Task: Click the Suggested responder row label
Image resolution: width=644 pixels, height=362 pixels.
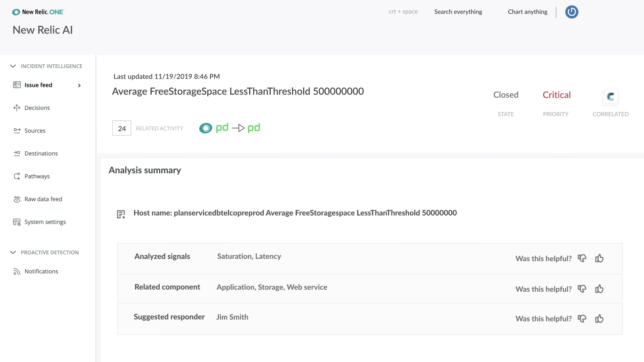Action: (x=169, y=317)
